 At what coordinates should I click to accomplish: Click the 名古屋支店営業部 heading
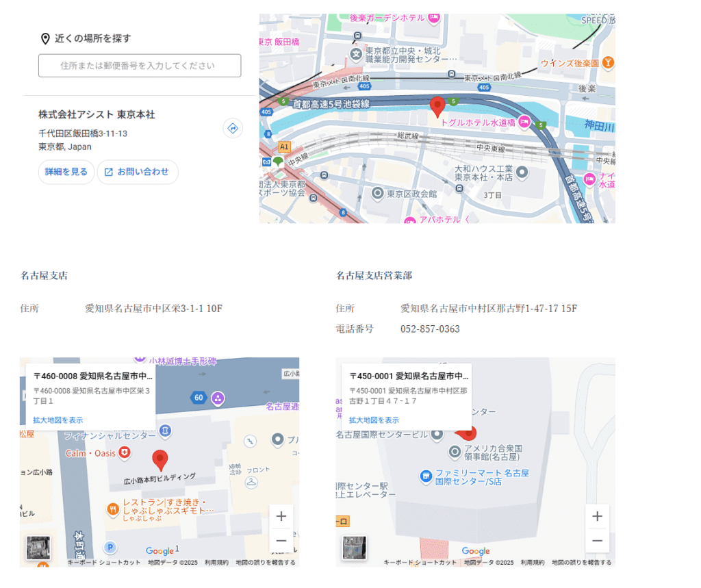pyautogui.click(x=374, y=275)
